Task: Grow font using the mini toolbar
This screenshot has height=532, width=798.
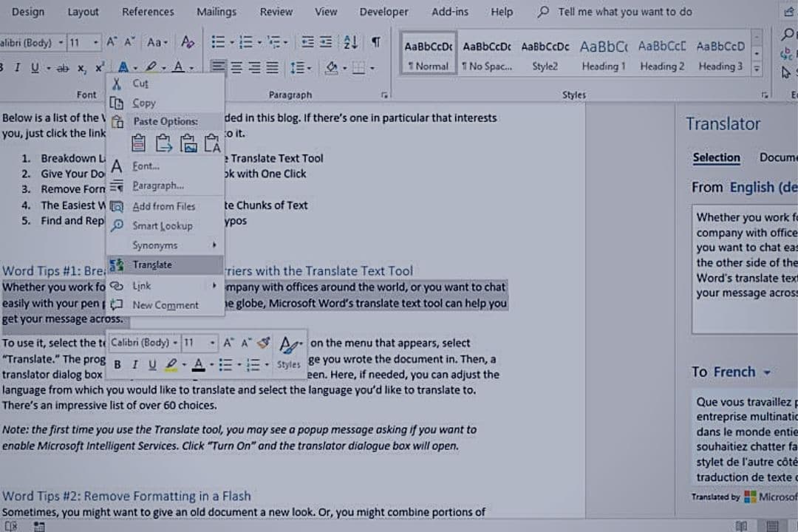Action: [228, 343]
